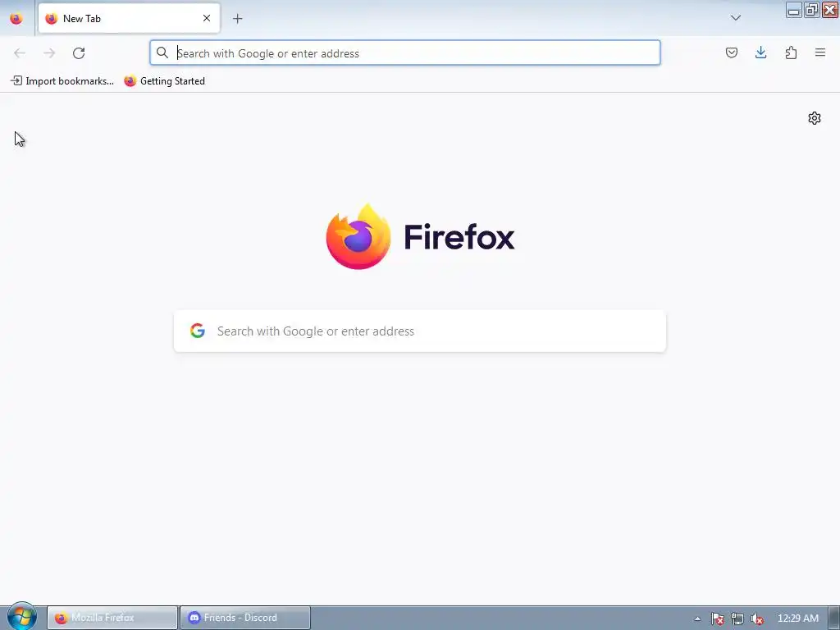Focus the top address bar field
840x630 pixels.
pos(405,52)
